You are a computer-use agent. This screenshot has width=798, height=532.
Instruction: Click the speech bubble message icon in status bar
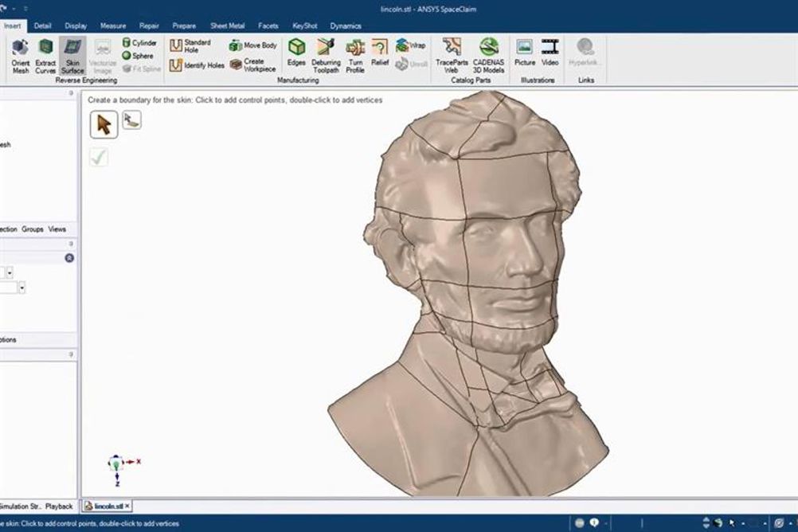point(594,522)
